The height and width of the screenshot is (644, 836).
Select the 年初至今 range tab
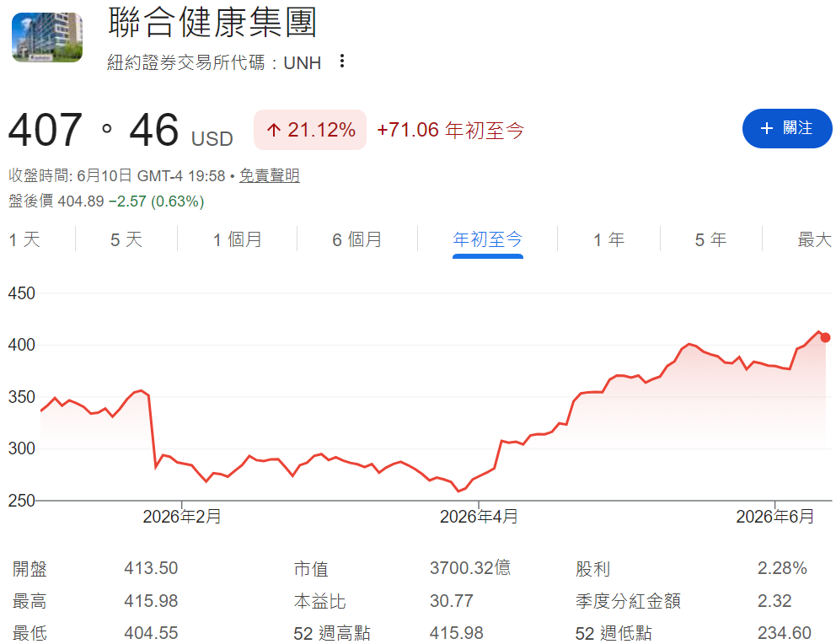coord(488,239)
